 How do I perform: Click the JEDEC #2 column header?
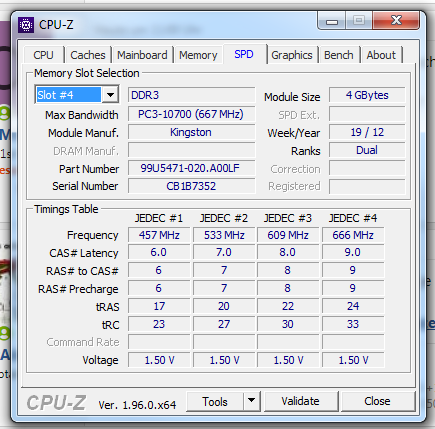pyautogui.click(x=224, y=218)
